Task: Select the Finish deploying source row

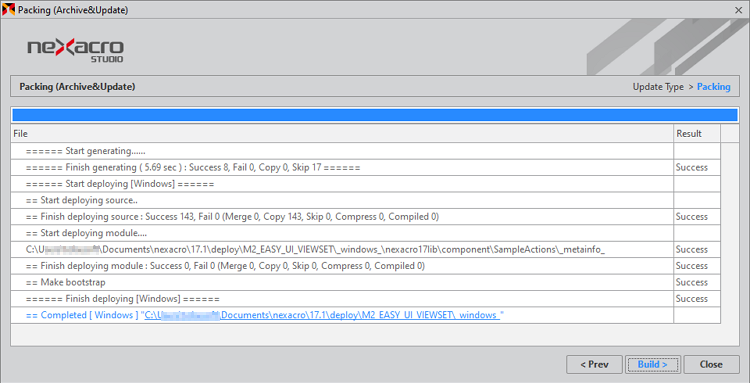Action: 366,217
